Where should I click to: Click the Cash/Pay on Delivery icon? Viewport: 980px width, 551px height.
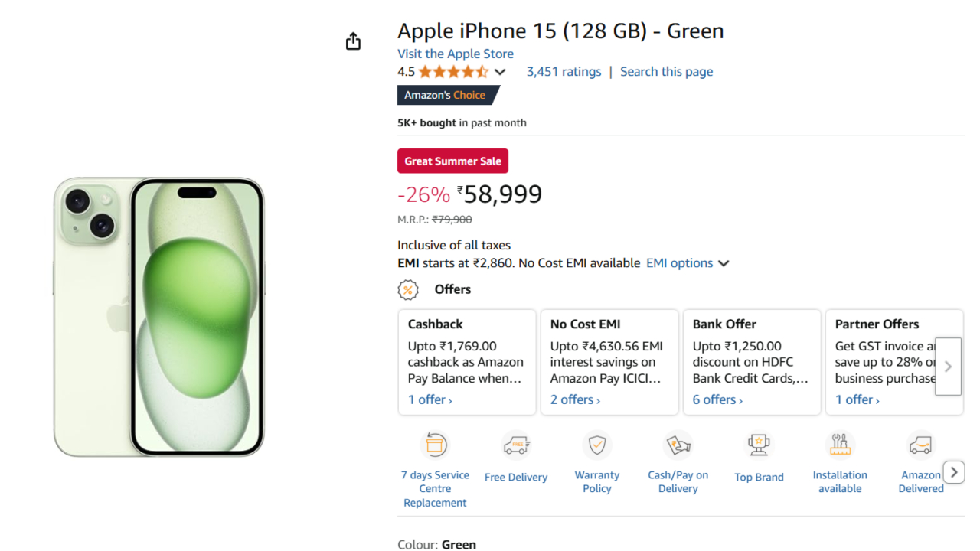point(678,445)
